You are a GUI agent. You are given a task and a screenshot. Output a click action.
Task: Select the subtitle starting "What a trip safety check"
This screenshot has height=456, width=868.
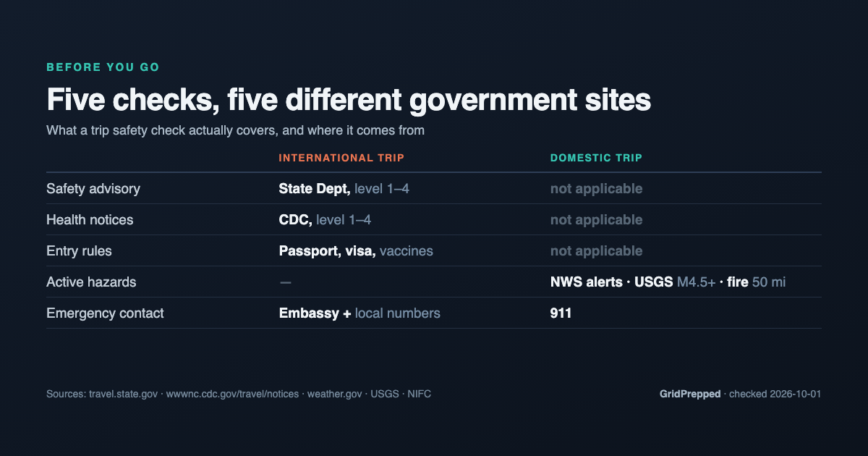click(x=235, y=131)
